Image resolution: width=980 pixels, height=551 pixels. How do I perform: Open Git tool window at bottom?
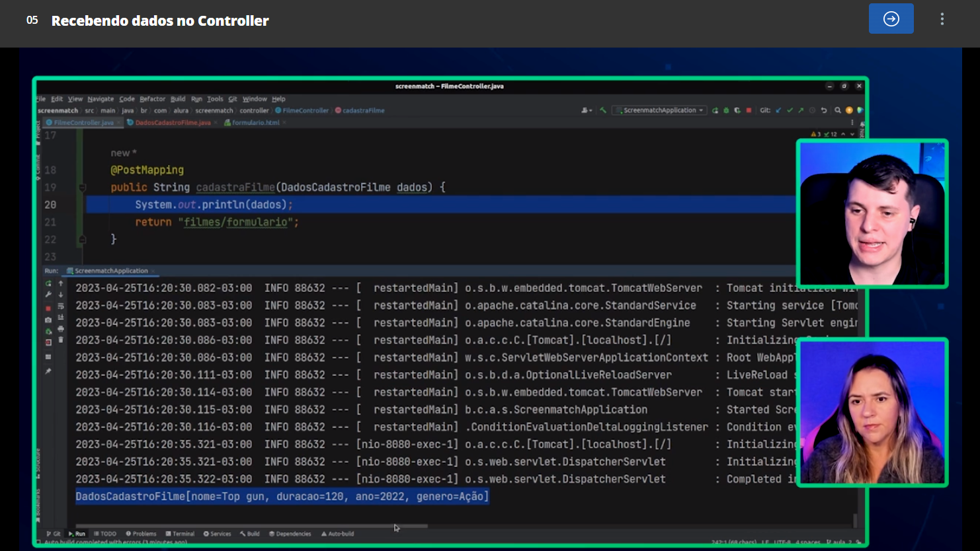coord(54,534)
